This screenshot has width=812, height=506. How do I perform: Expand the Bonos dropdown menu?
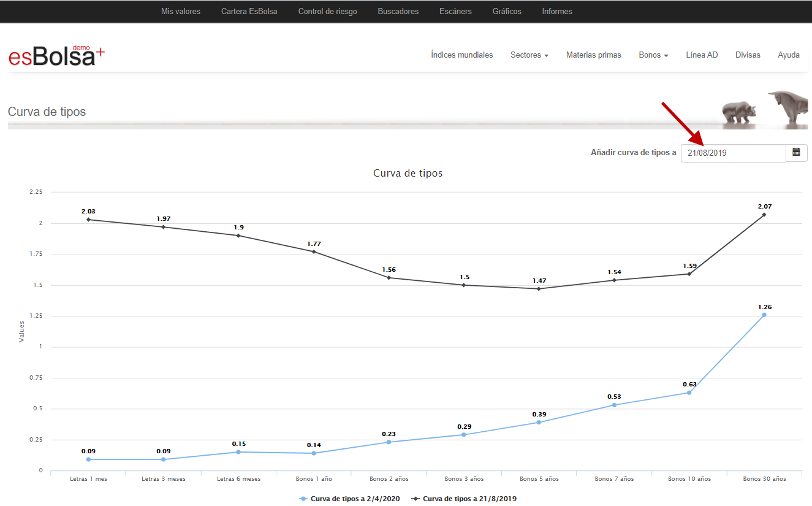(653, 55)
